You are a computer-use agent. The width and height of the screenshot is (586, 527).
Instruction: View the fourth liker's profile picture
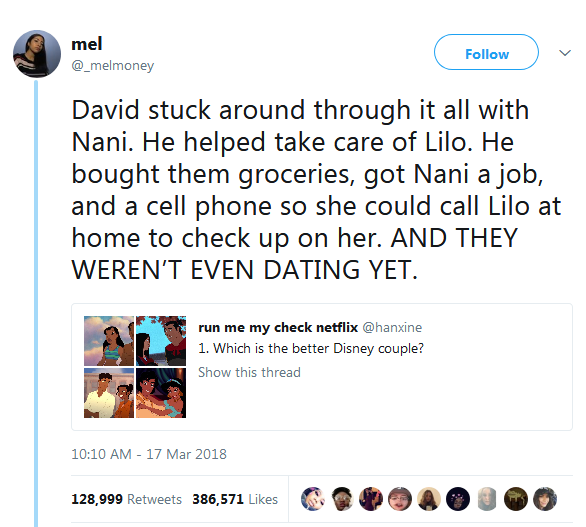click(x=400, y=499)
